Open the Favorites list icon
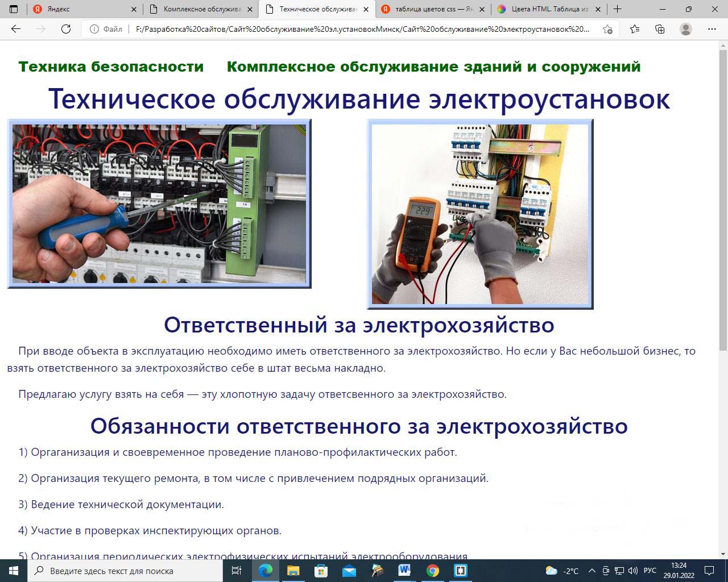The height and width of the screenshot is (582, 728). pyautogui.click(x=635, y=29)
